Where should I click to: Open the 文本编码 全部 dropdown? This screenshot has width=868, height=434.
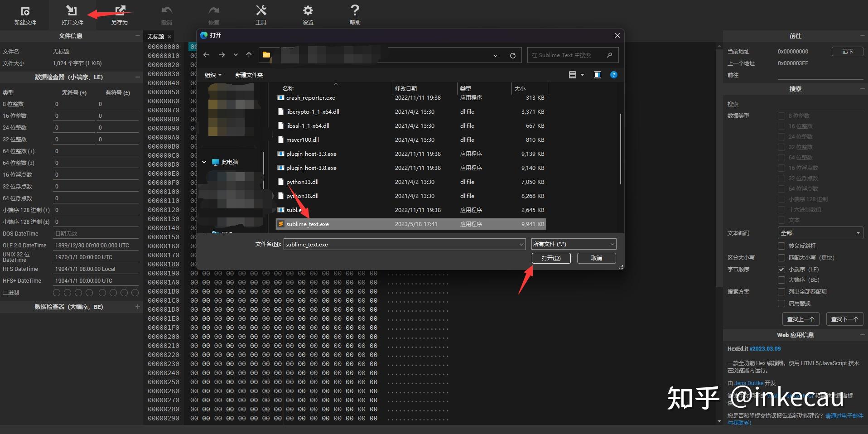coord(820,233)
